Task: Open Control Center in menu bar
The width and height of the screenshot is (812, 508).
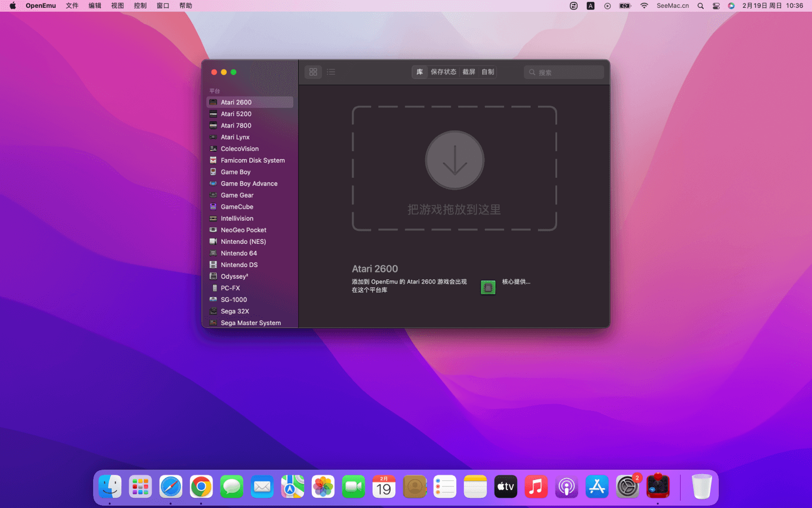Action: pos(716,6)
